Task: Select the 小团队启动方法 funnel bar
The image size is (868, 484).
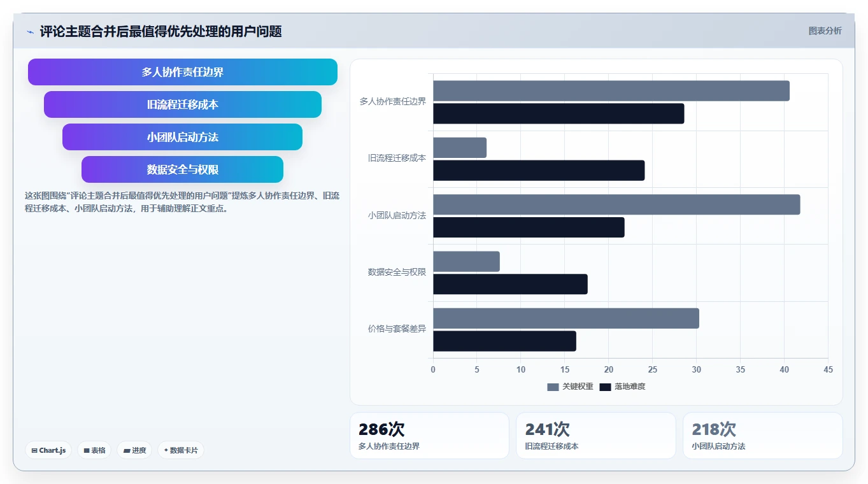Action: [x=183, y=137]
